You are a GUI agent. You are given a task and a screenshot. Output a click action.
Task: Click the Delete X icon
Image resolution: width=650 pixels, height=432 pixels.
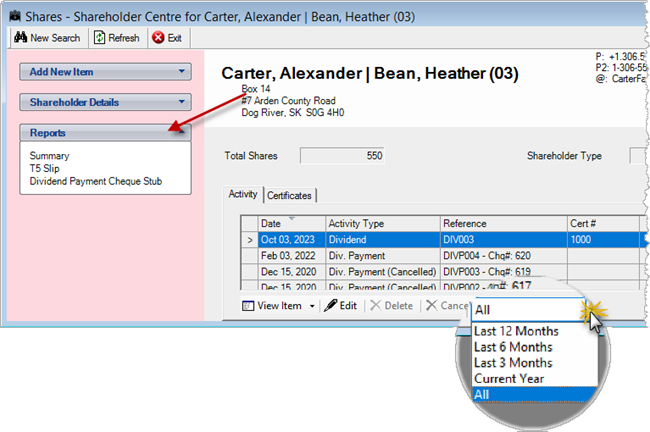coord(376,306)
